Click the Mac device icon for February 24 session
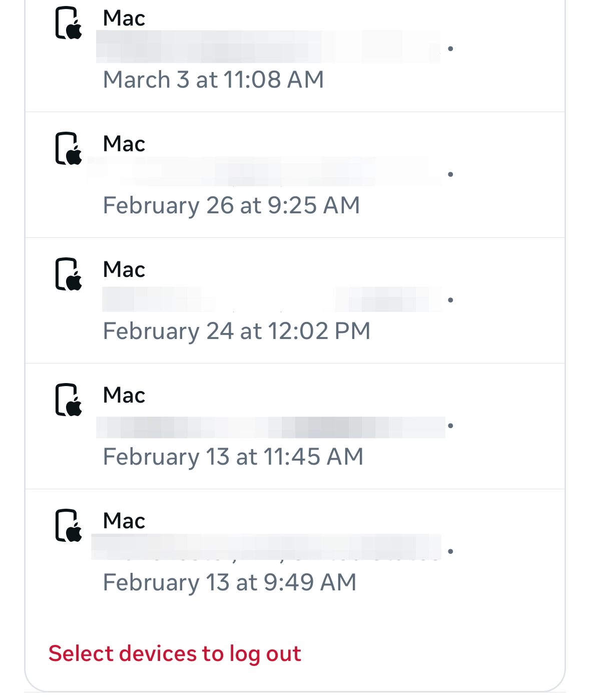Viewport: 590px width, 700px height. (69, 274)
